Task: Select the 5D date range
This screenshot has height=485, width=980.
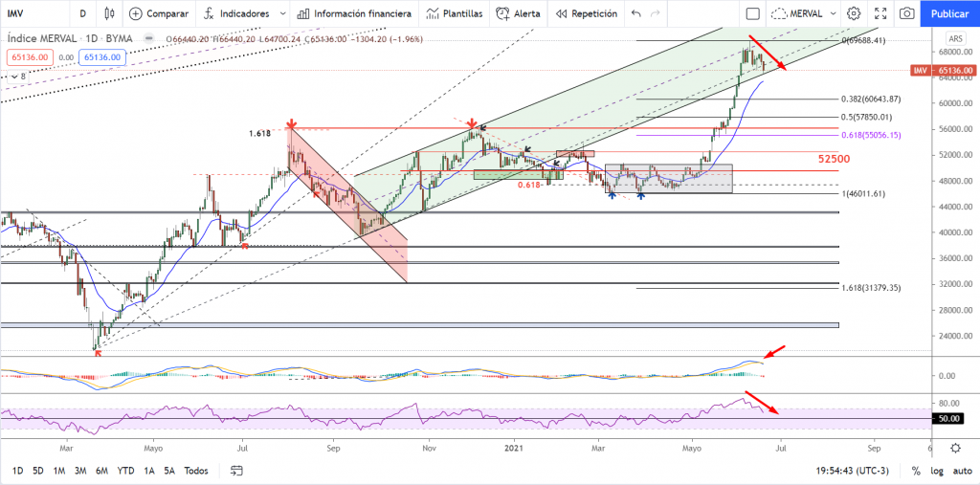Action: click(x=38, y=470)
